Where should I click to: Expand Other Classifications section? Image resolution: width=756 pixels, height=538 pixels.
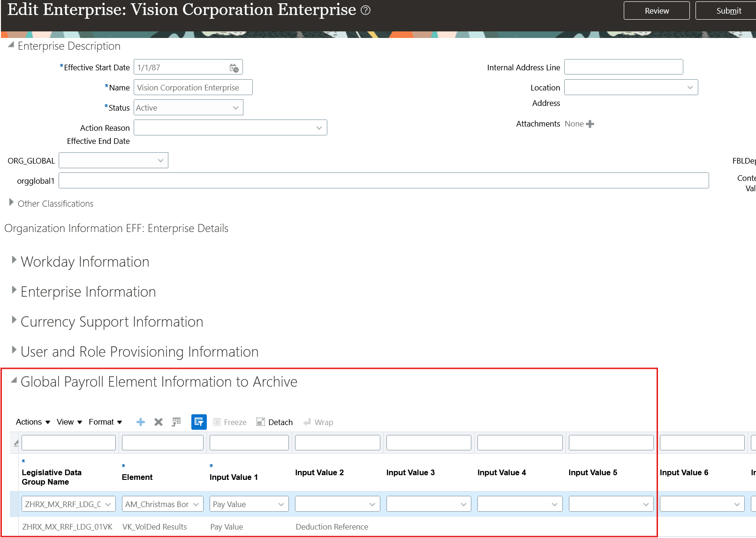point(11,202)
